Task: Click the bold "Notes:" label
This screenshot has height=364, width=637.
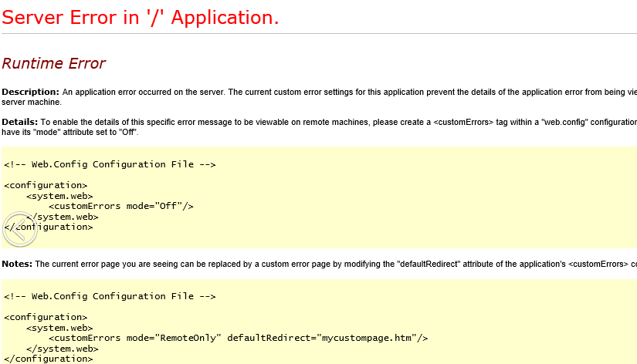Action: click(17, 264)
